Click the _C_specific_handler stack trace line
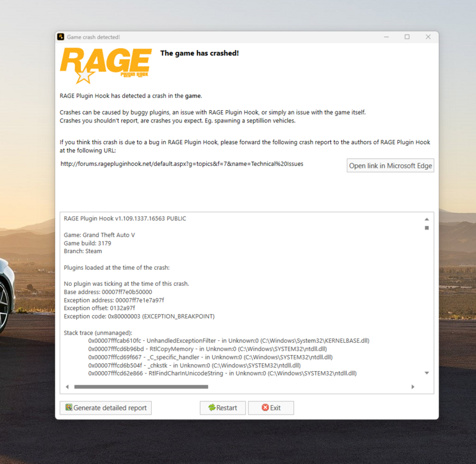The height and width of the screenshot is (464, 476). pyautogui.click(x=210, y=357)
